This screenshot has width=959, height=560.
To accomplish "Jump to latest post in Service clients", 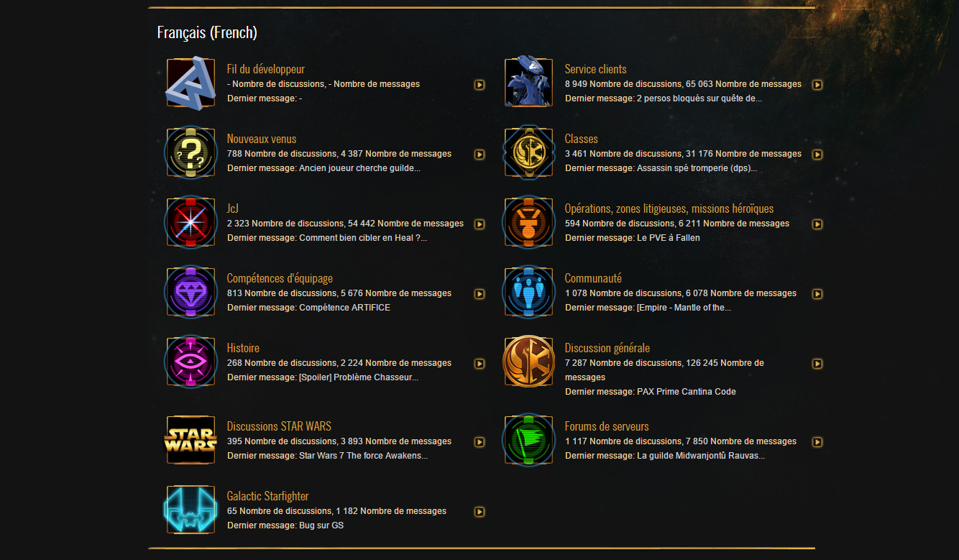I will tap(817, 84).
